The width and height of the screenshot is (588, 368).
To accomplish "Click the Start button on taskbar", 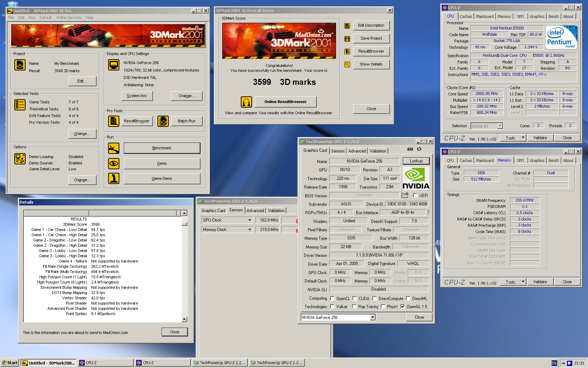I will 10,363.
